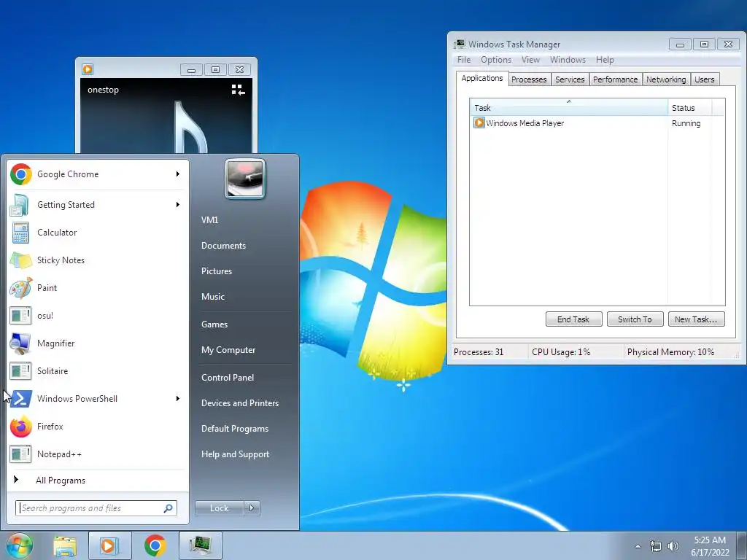Click search magnifier icon in Start menu
The height and width of the screenshot is (560, 747).
168,508
